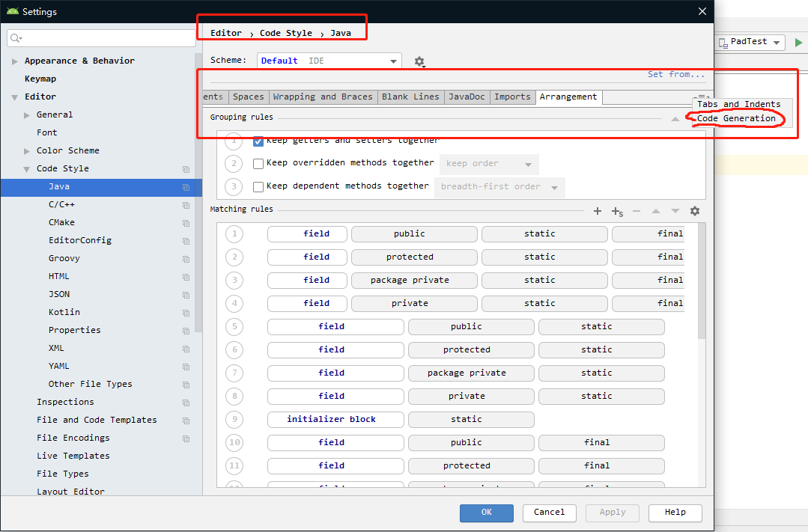Open the Scheme Default IDE dropdown

329,61
